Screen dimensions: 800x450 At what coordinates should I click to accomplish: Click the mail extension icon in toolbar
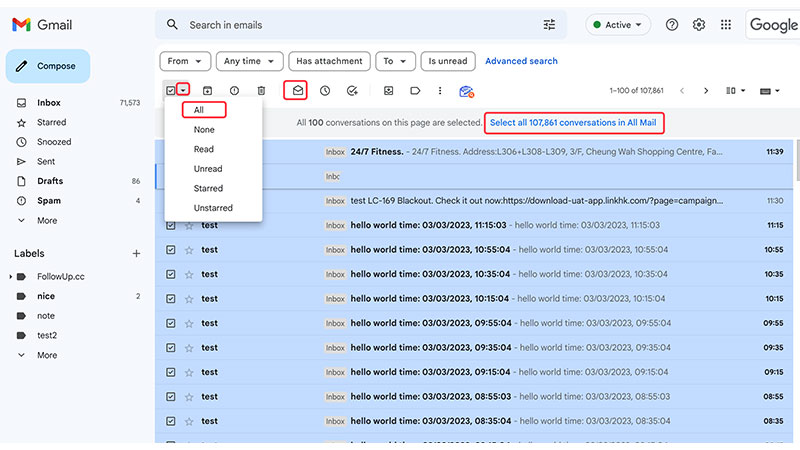pyautogui.click(x=466, y=91)
